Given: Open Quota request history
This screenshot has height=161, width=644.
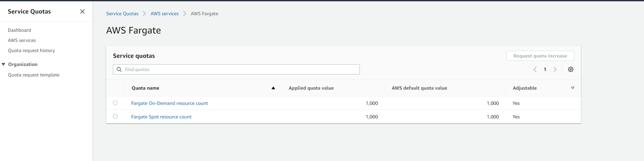Looking at the screenshot, I should [x=31, y=50].
